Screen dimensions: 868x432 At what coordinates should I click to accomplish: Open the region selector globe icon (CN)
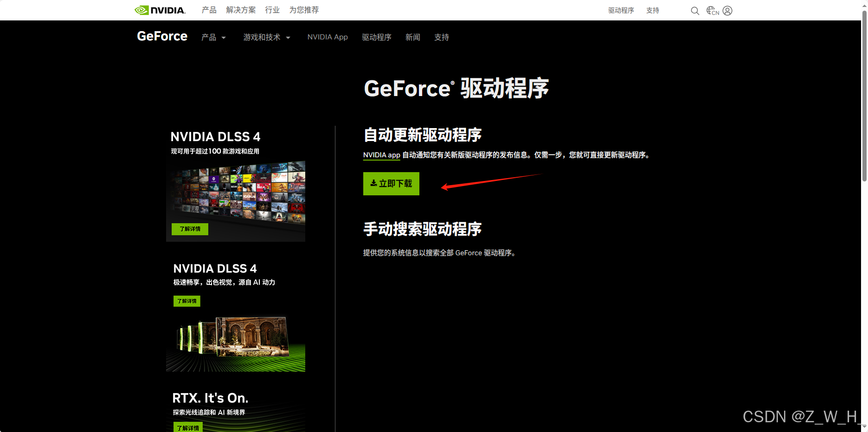(713, 11)
